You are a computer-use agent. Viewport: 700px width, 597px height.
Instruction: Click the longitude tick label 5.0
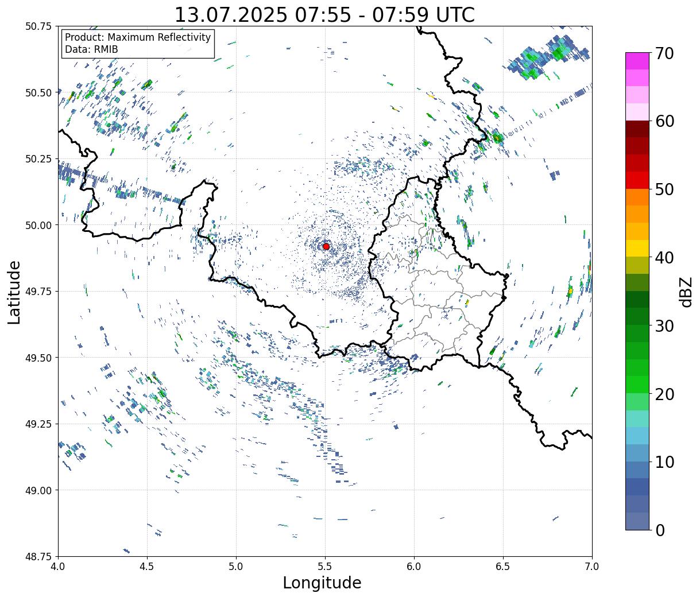(x=236, y=567)
